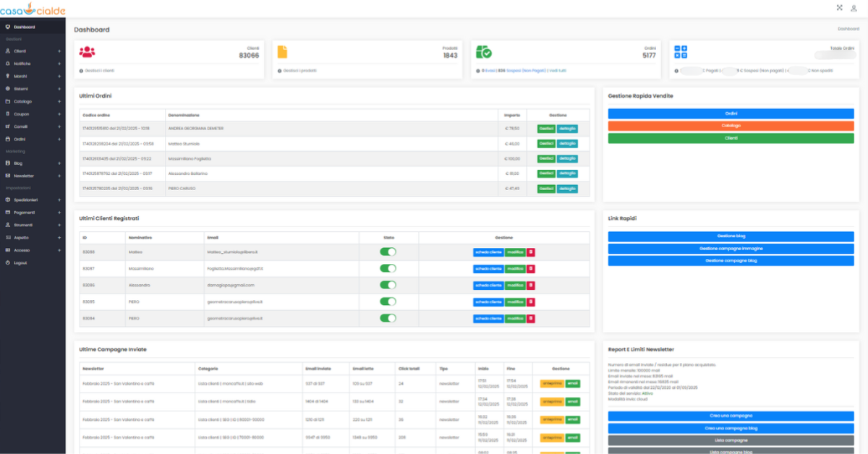Click the Aspetto icon in sidebar

click(x=7, y=237)
